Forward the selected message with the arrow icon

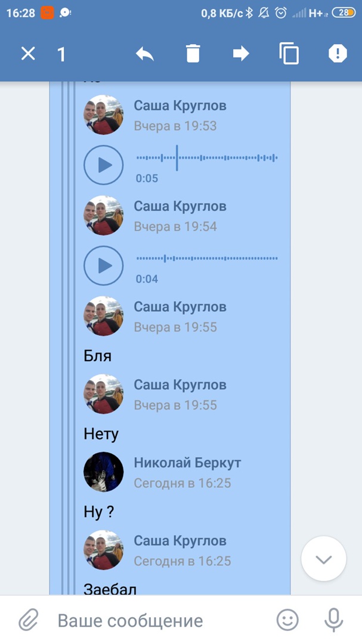[x=241, y=54]
